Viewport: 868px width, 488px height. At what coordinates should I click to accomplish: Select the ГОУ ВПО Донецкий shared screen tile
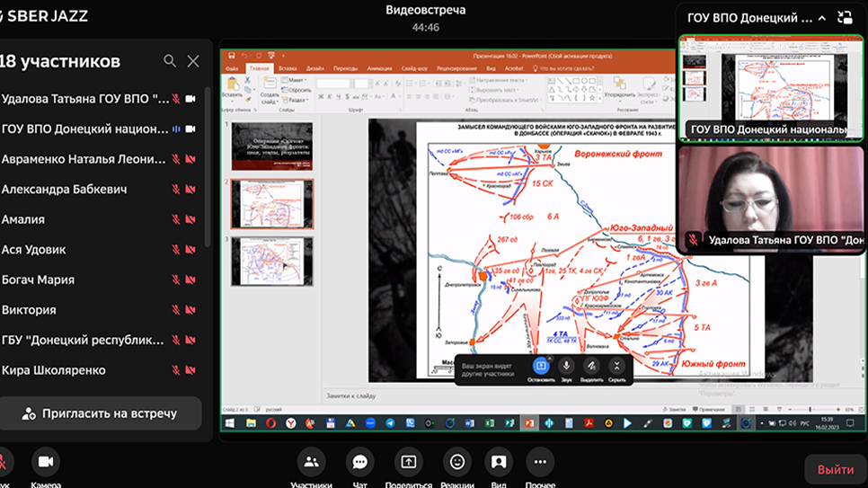tap(771, 87)
